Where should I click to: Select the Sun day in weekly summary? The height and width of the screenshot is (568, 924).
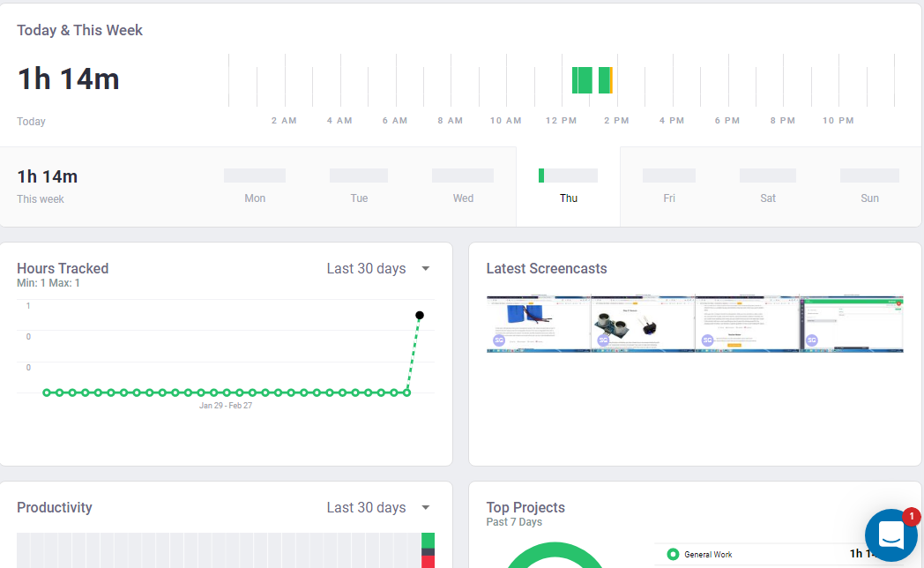[x=870, y=186]
